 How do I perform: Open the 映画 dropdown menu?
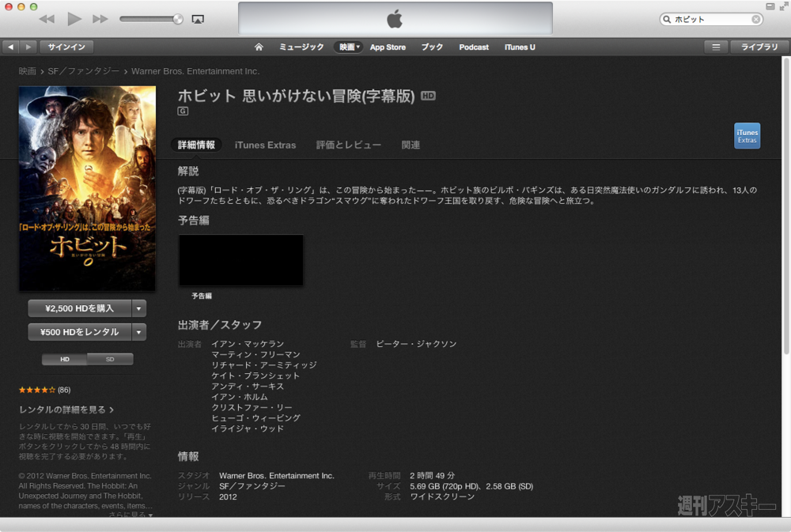tap(349, 47)
